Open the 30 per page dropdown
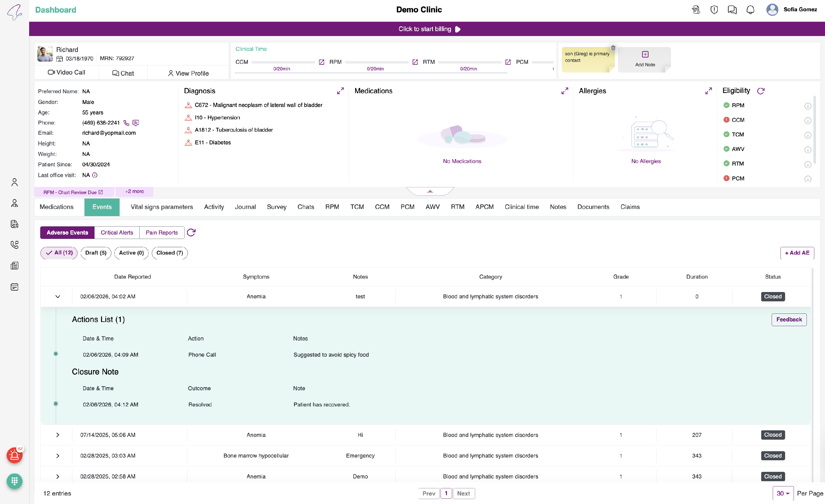Screen dimensions: 825x504 [x=783, y=493]
